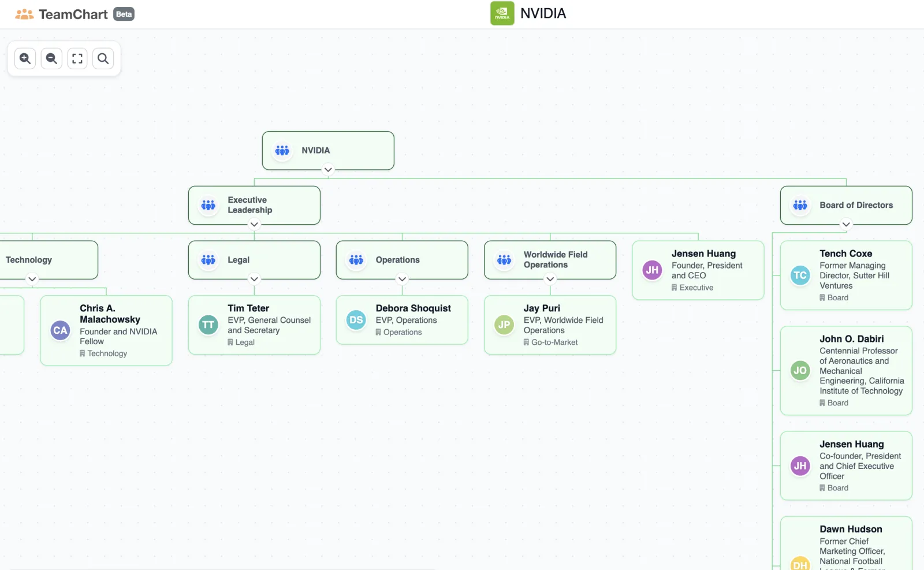Open John O. Dabiri's name

tap(852, 339)
